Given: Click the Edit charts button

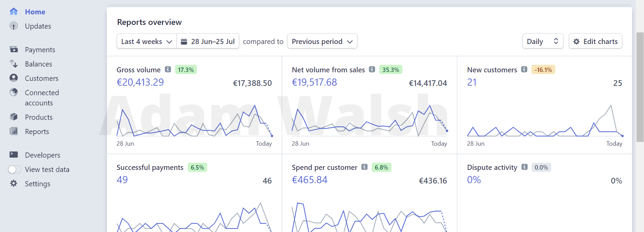Looking at the screenshot, I should coord(596,41).
